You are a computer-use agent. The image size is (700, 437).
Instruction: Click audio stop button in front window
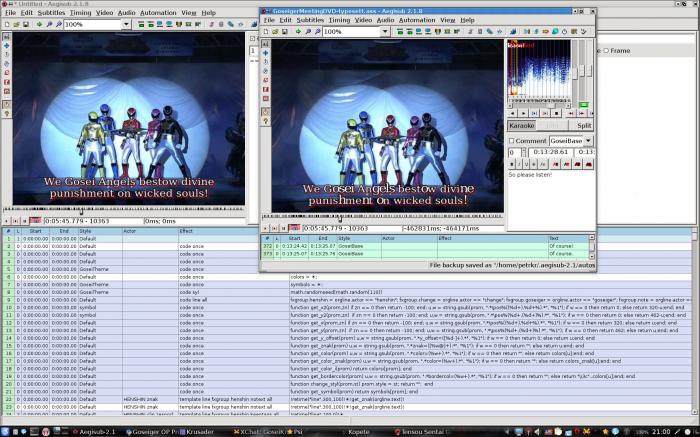[556, 114]
